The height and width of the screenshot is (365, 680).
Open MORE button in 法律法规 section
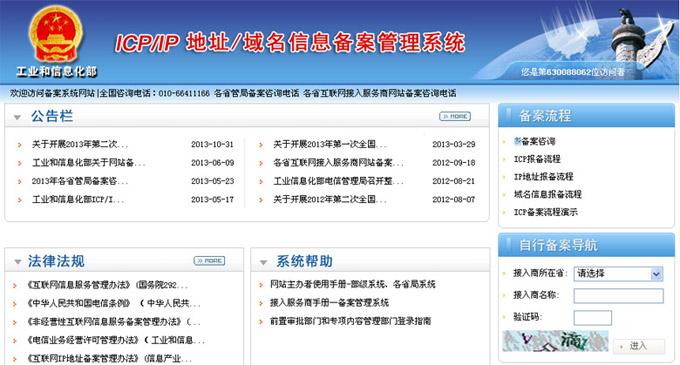click(x=209, y=261)
